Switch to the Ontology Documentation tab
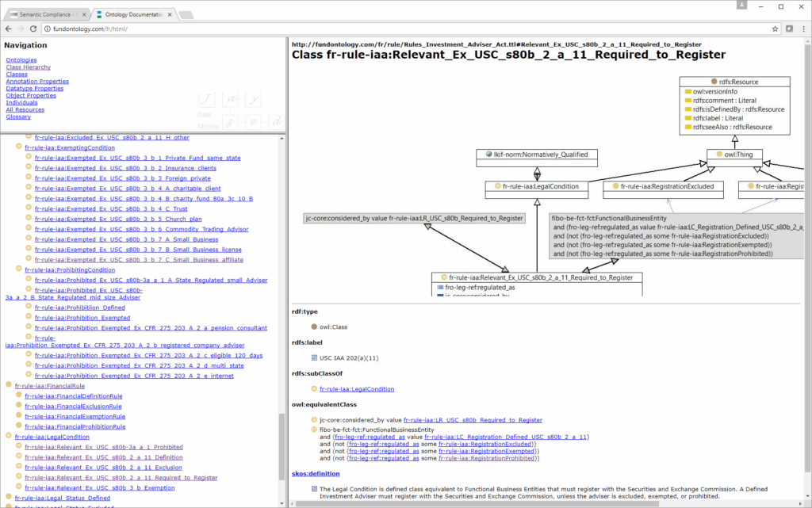The width and height of the screenshot is (812, 508). tap(133, 14)
